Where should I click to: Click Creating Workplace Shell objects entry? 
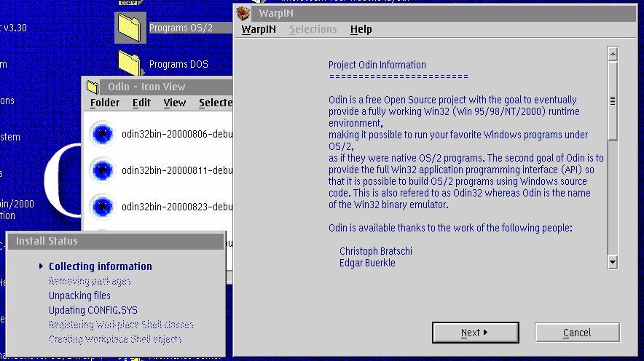115,339
